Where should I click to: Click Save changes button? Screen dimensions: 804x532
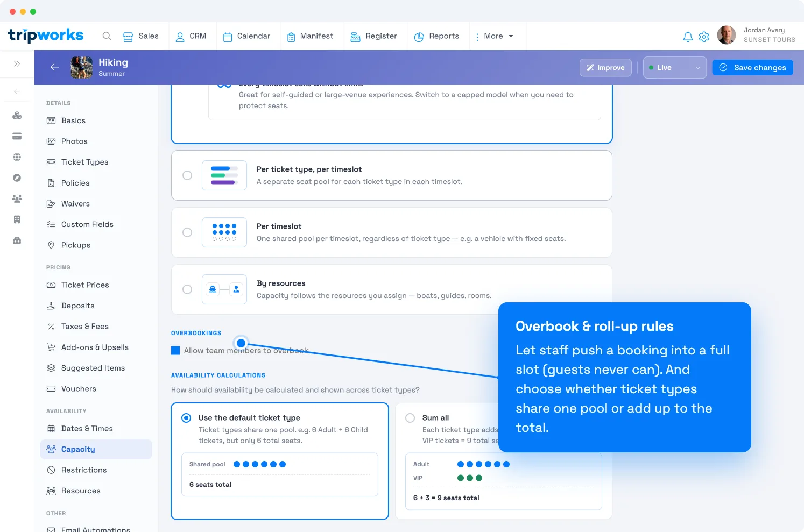(x=752, y=68)
